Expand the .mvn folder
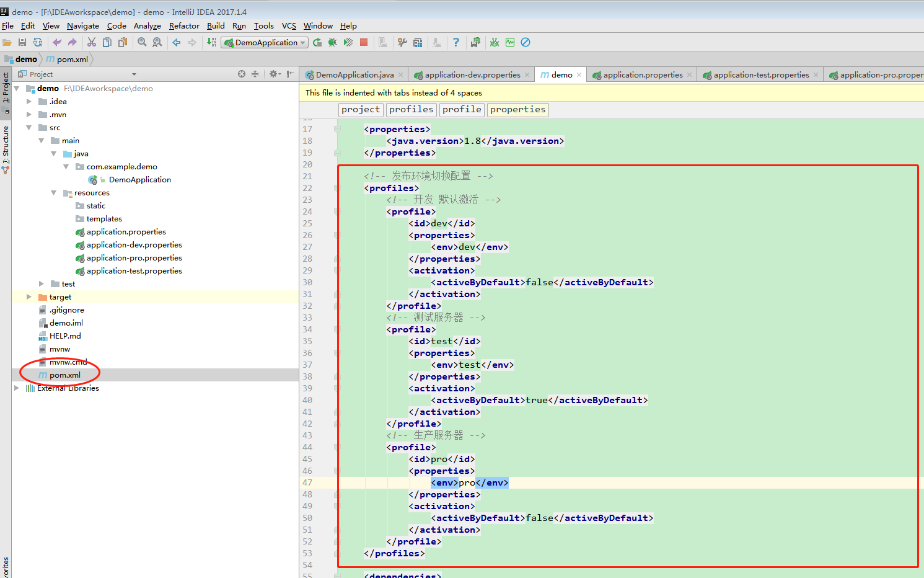Viewport: 924px width, 578px height. 29,114
